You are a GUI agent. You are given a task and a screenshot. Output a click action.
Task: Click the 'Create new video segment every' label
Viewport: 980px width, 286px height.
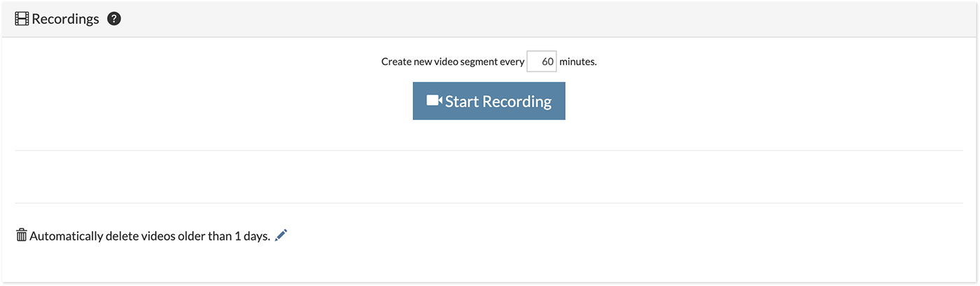(452, 62)
